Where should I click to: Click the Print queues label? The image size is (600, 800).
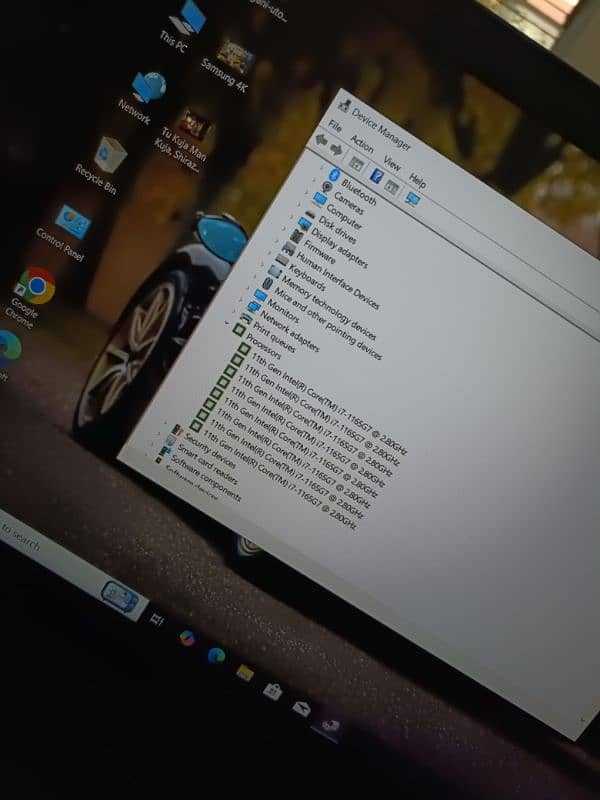point(274,337)
